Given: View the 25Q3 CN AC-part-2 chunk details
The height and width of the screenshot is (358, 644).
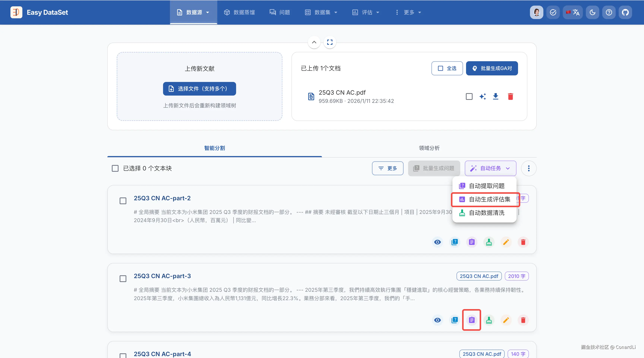Looking at the screenshot, I should click(x=437, y=242).
